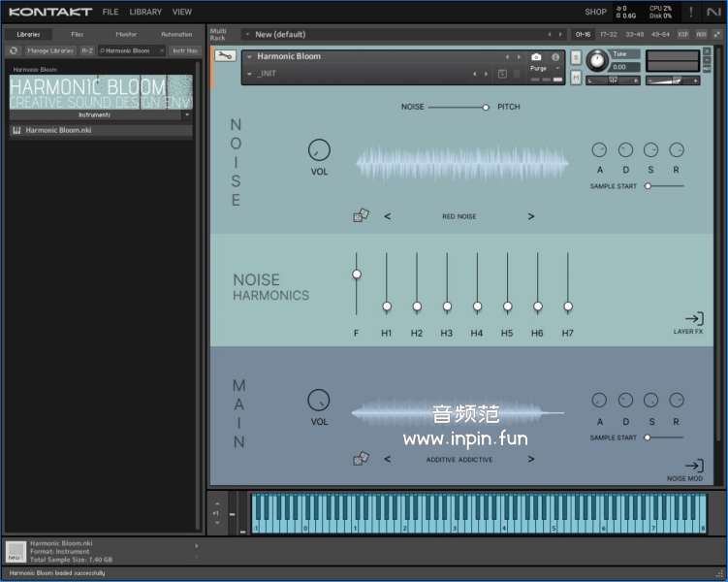Open the instrument info icon
Screen dimensions: 728x582
click(x=555, y=57)
